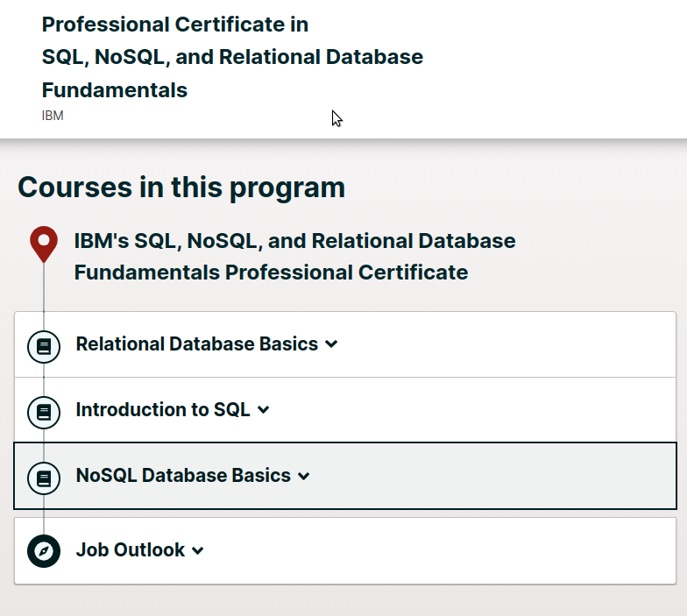Expand the Introduction to SQL chevron arrow
The width and height of the screenshot is (687, 616).
tap(264, 410)
